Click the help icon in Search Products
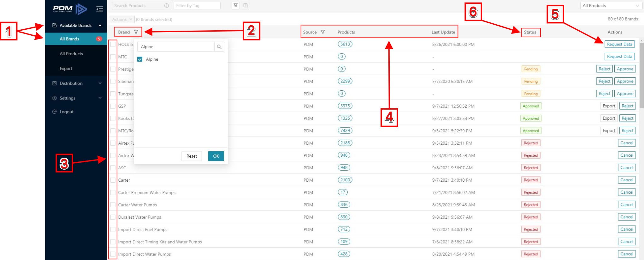 [166, 6]
